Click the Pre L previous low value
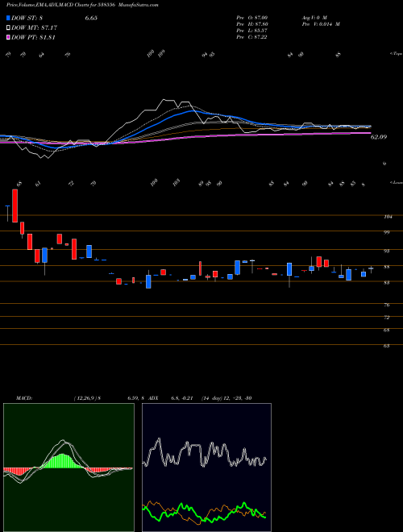The height and width of the screenshot is (532, 403). pyautogui.click(x=252, y=31)
